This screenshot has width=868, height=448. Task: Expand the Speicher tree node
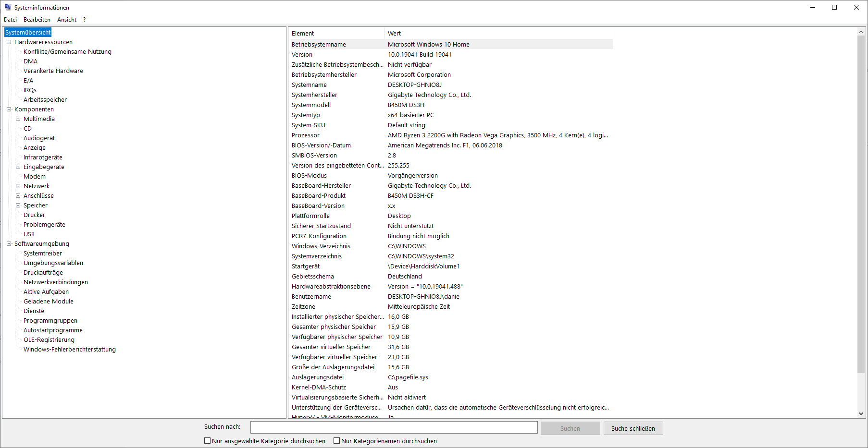pyautogui.click(x=18, y=206)
